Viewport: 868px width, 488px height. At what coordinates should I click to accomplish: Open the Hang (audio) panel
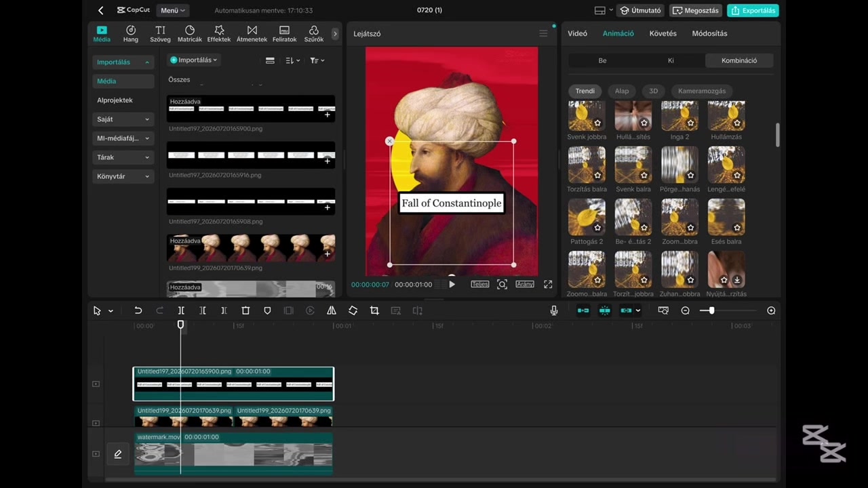point(131,34)
